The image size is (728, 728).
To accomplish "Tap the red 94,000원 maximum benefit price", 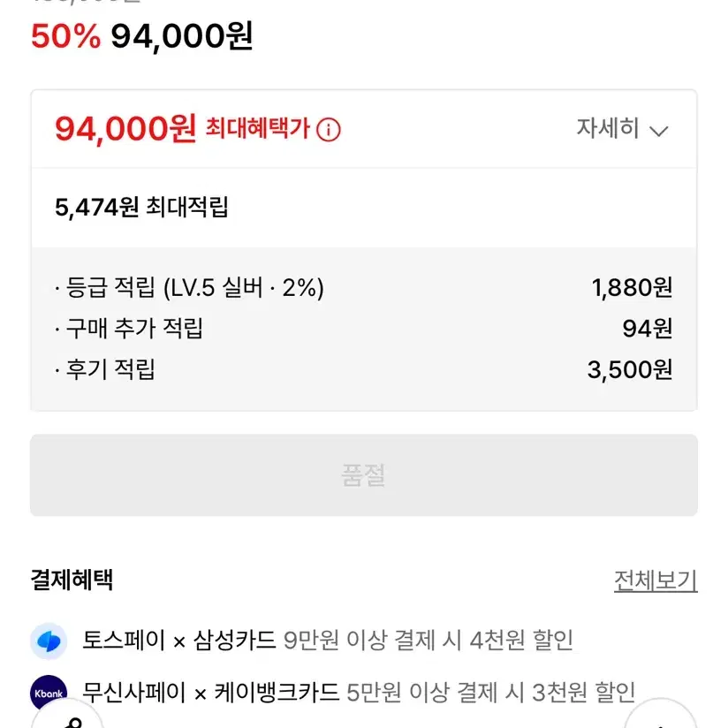I will coord(125,129).
